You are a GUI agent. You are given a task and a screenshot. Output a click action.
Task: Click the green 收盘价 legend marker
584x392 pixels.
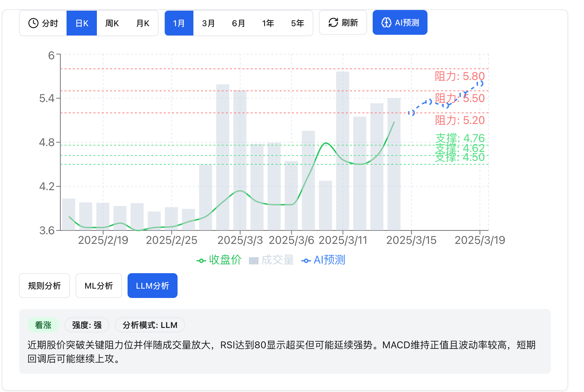coord(201,260)
